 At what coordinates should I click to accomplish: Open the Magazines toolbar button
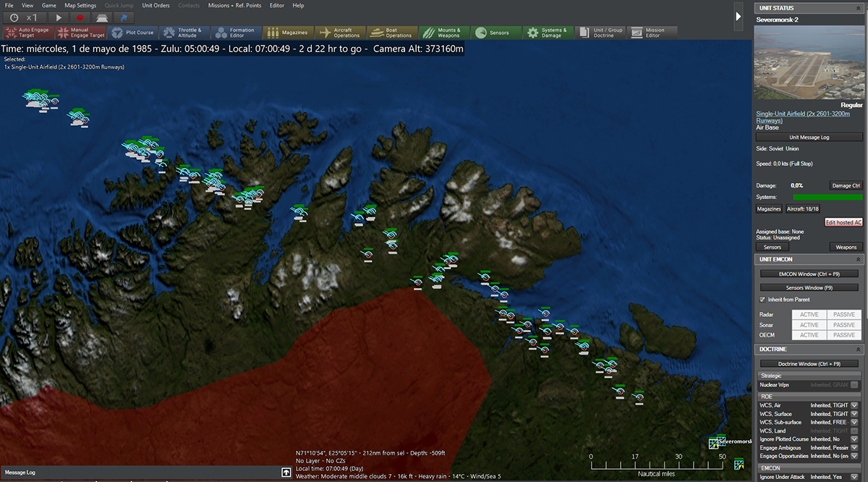pos(288,33)
